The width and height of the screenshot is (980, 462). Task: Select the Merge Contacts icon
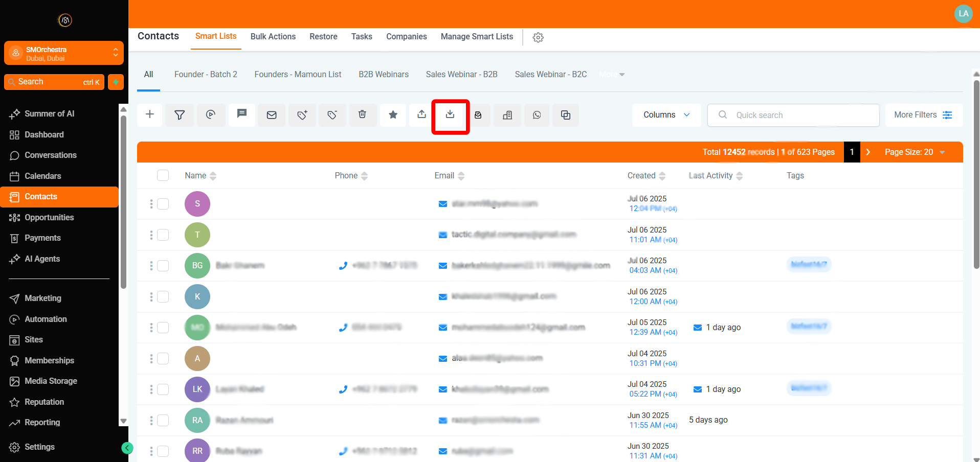click(x=565, y=115)
